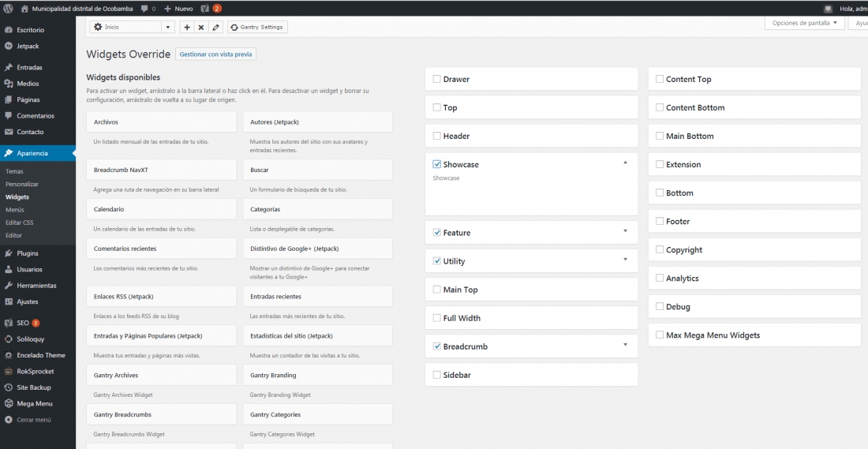Select the Archivos widget
Image resolution: width=868 pixels, height=449 pixels.
[x=161, y=122]
